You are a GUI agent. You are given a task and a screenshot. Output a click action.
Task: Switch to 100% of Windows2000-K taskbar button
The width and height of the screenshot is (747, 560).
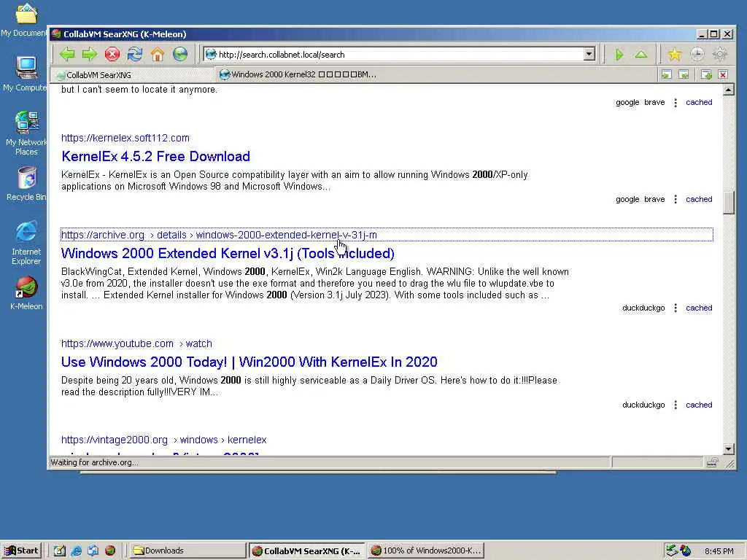[x=426, y=551]
